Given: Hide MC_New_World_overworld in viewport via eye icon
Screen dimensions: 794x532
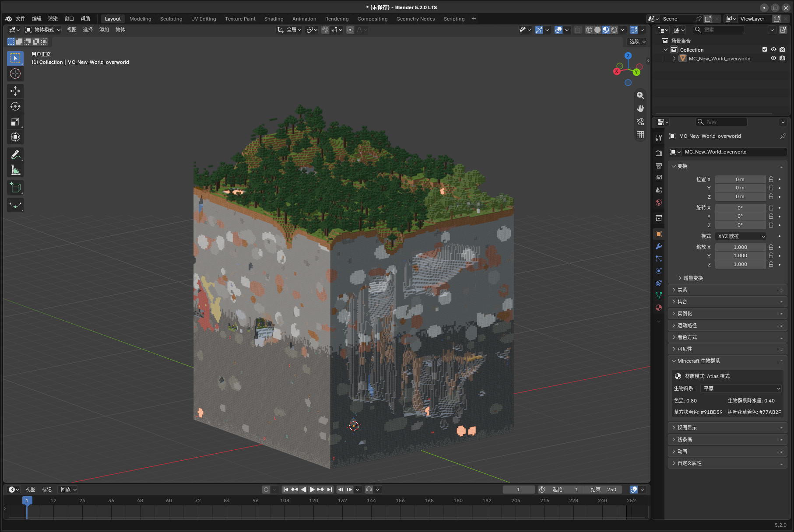Looking at the screenshot, I should (774, 58).
